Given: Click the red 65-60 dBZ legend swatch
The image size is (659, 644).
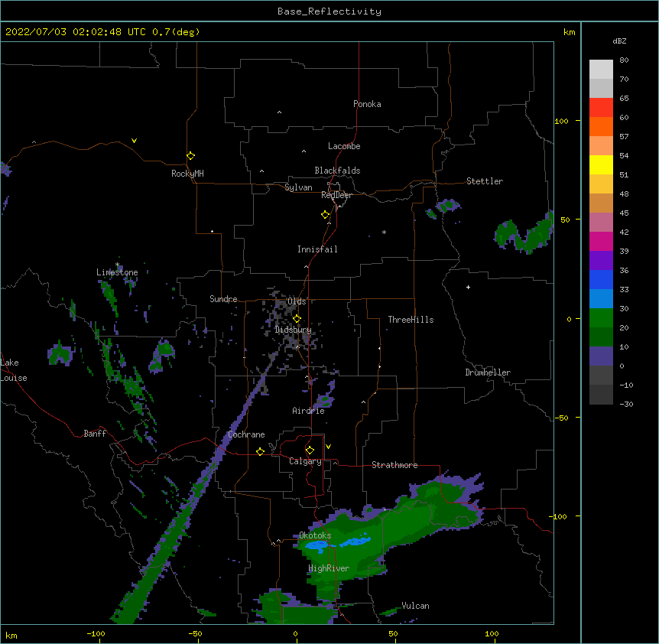Looking at the screenshot, I should [601, 107].
